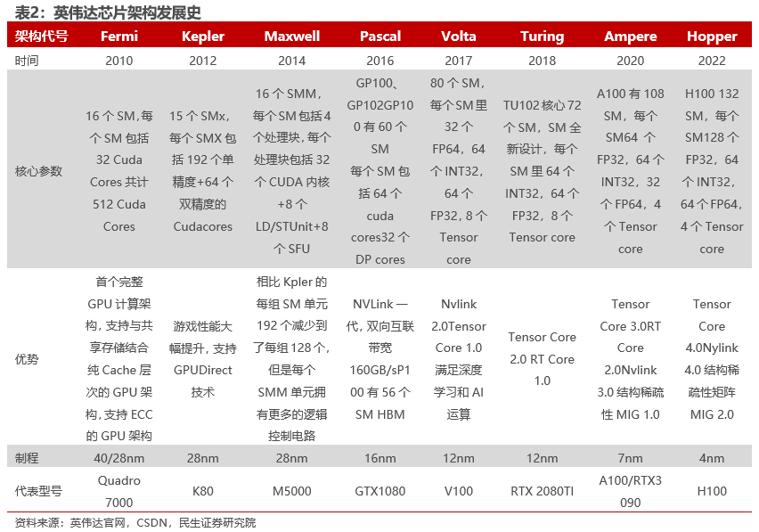Click the 16nm process cell
Viewport: 759px width, 532px height.
380,458
